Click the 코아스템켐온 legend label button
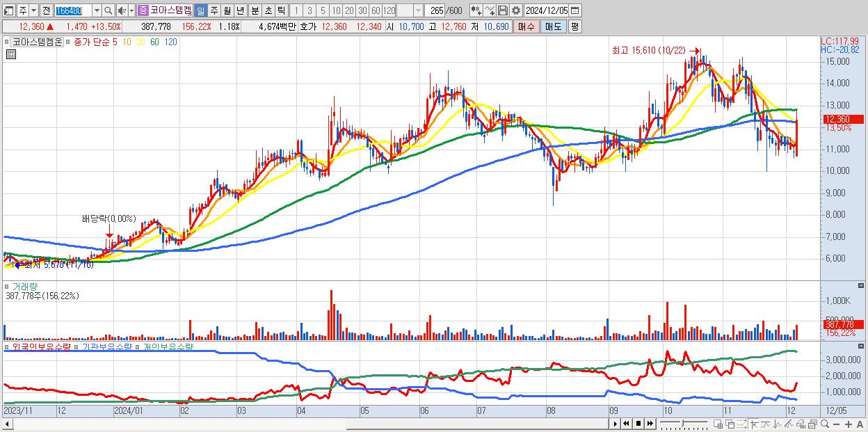Image resolution: width=868 pixels, height=432 pixels. tap(38, 42)
